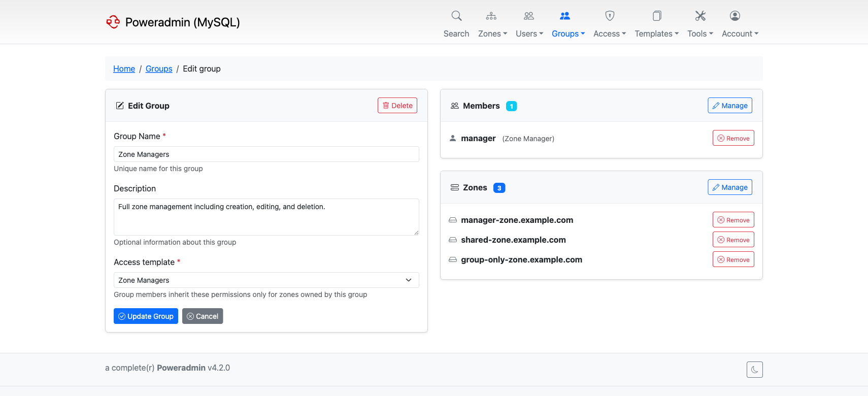This screenshot has height=396, width=868.
Task: Open Search via magnifying glass icon
Action: (x=456, y=16)
